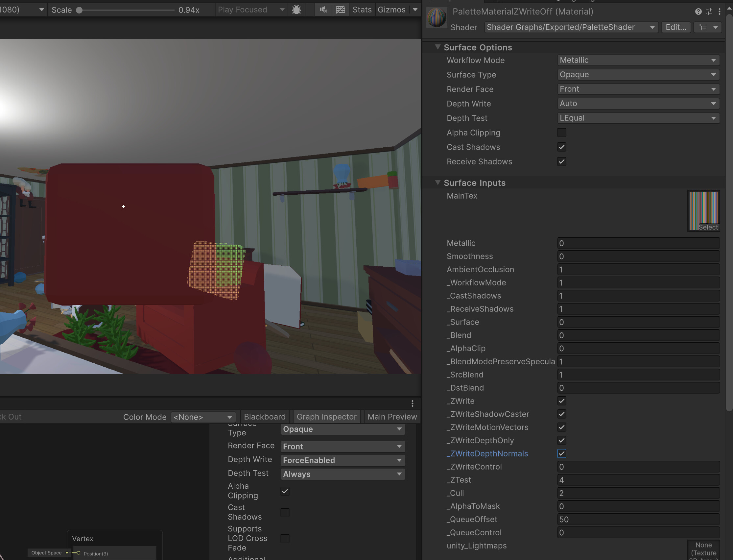Click the material preview sphere thumbnail
The image size is (733, 560).
pos(437,17)
